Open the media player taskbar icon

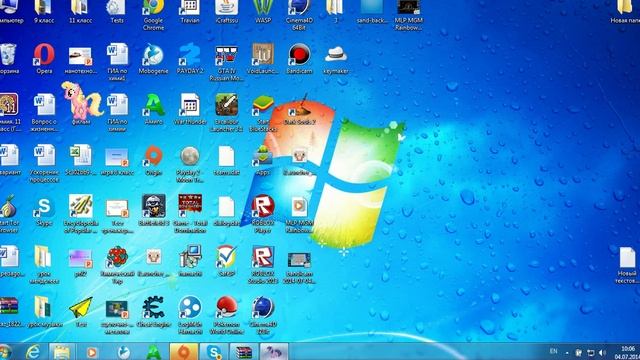tap(92, 352)
